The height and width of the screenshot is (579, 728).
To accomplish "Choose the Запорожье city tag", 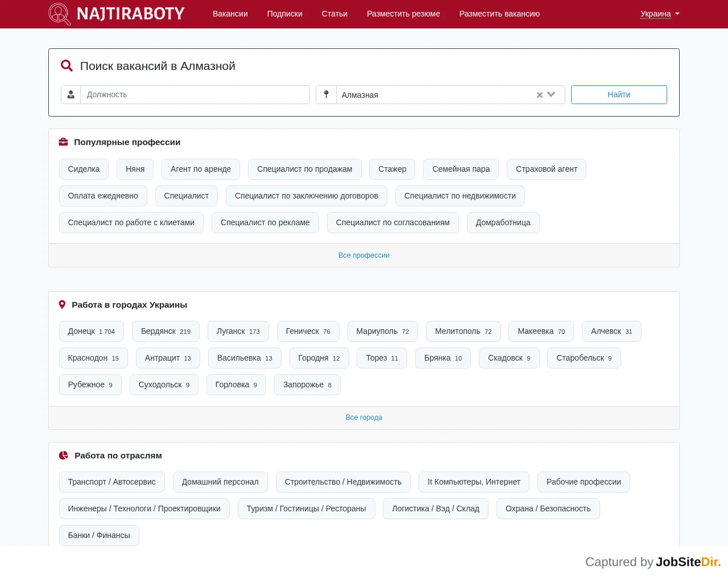I will click(x=308, y=384).
